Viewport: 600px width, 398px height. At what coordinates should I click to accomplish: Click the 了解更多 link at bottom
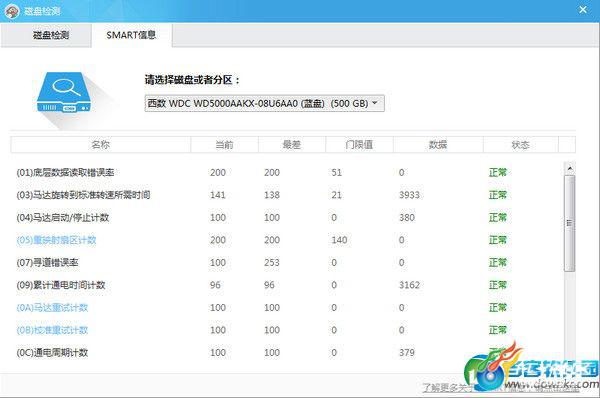(446, 388)
